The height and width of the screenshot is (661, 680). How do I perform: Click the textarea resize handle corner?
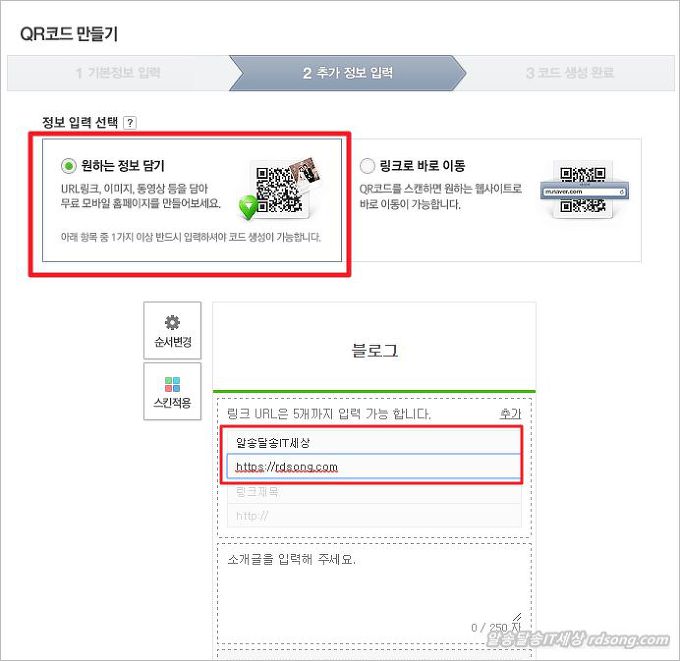pos(517,617)
